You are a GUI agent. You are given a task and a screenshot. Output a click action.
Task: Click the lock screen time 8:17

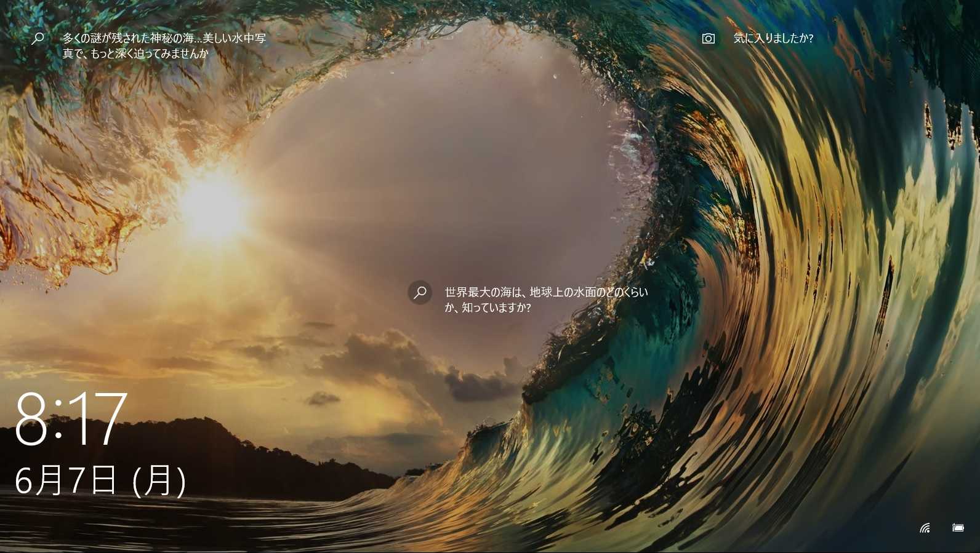(71, 419)
